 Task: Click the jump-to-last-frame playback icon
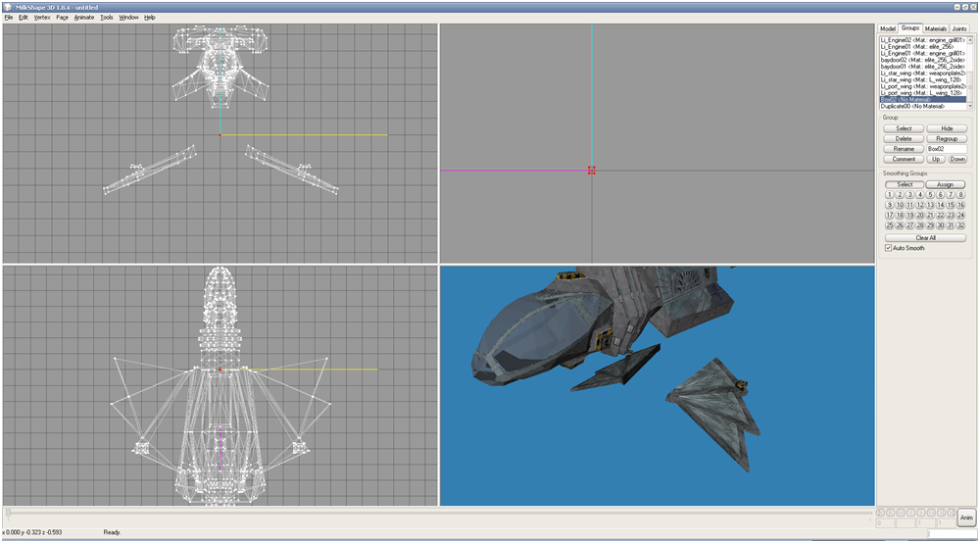[952, 513]
